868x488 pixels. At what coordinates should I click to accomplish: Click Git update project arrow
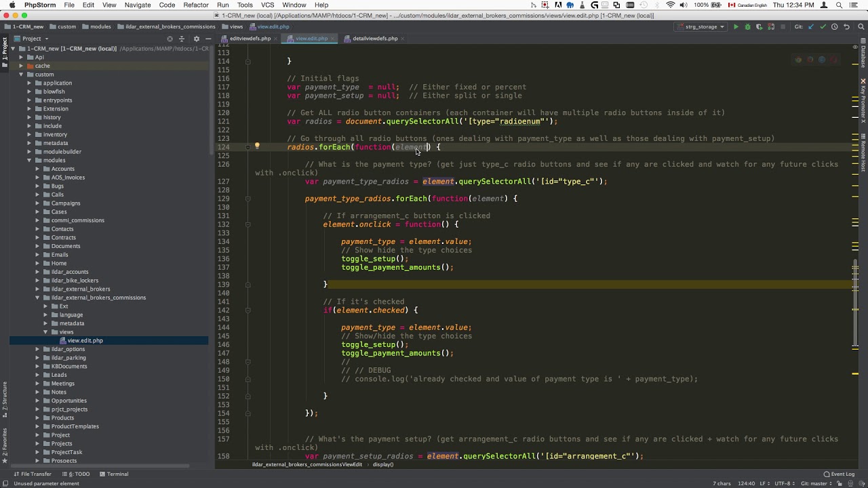[x=812, y=27]
